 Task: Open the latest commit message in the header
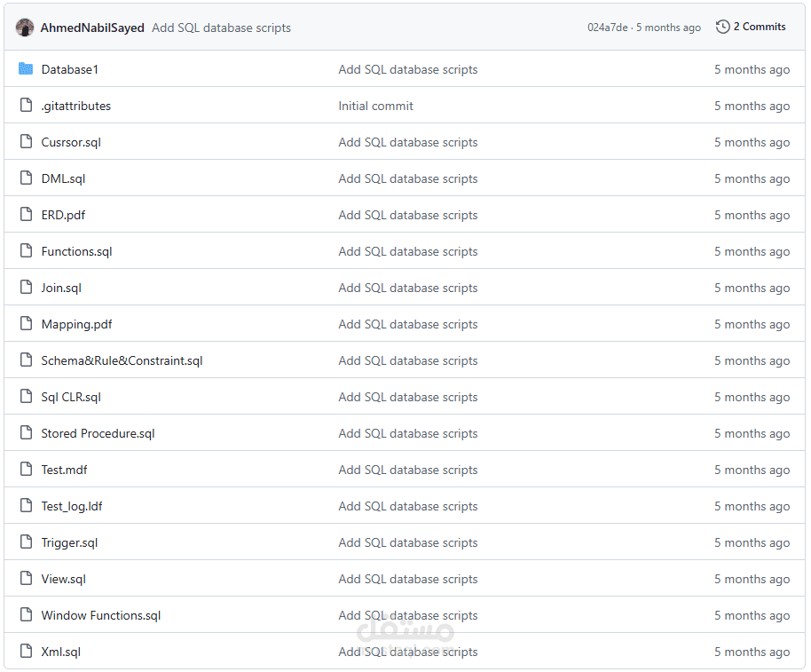tap(221, 28)
